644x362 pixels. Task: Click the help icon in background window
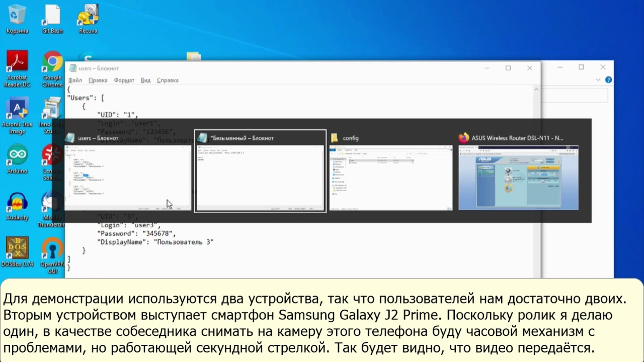tap(608, 80)
